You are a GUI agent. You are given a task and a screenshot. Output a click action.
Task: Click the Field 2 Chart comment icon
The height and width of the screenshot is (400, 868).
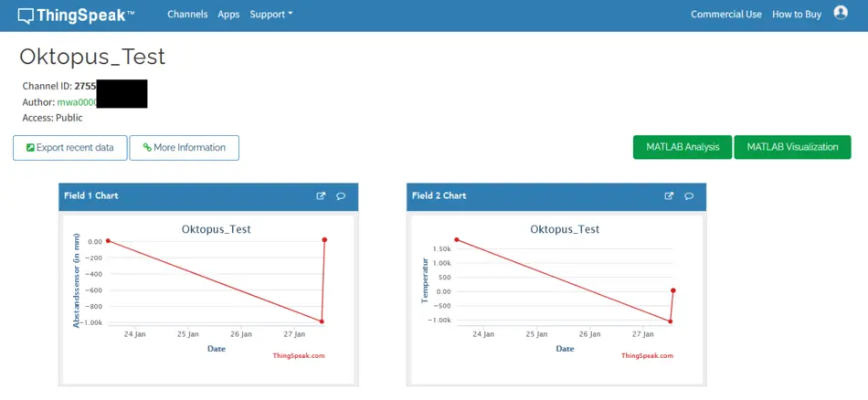click(689, 195)
